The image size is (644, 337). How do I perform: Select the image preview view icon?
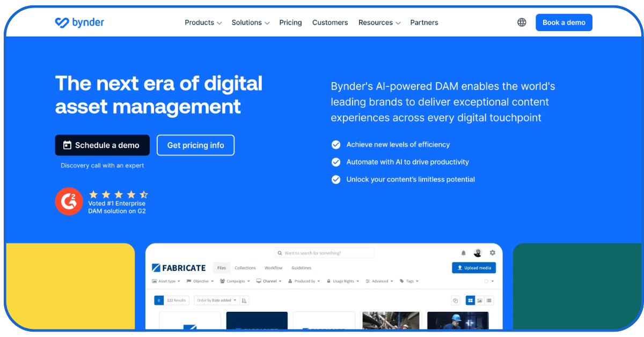(x=480, y=300)
